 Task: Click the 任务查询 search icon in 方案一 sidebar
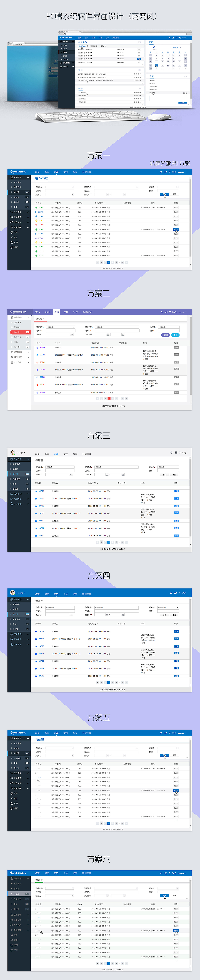(11, 212)
